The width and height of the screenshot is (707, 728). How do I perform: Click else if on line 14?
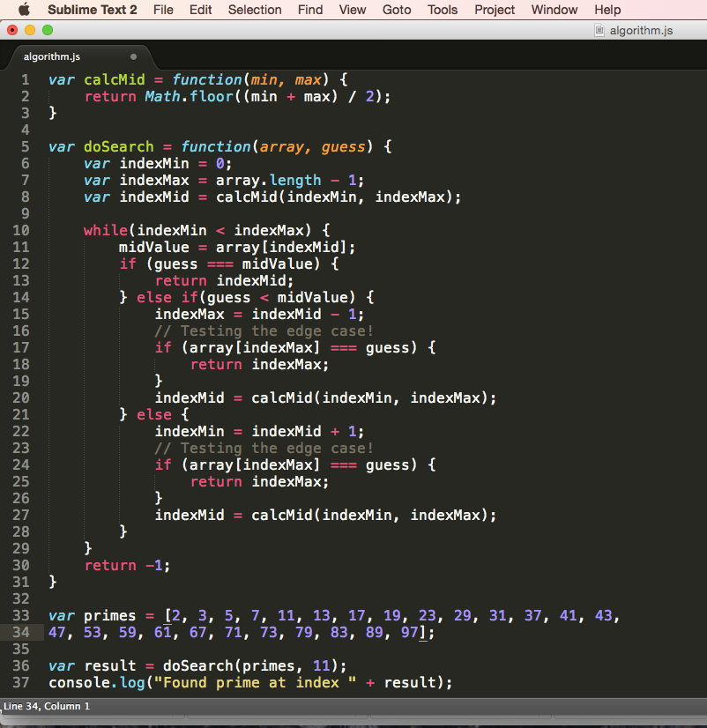pos(167,297)
